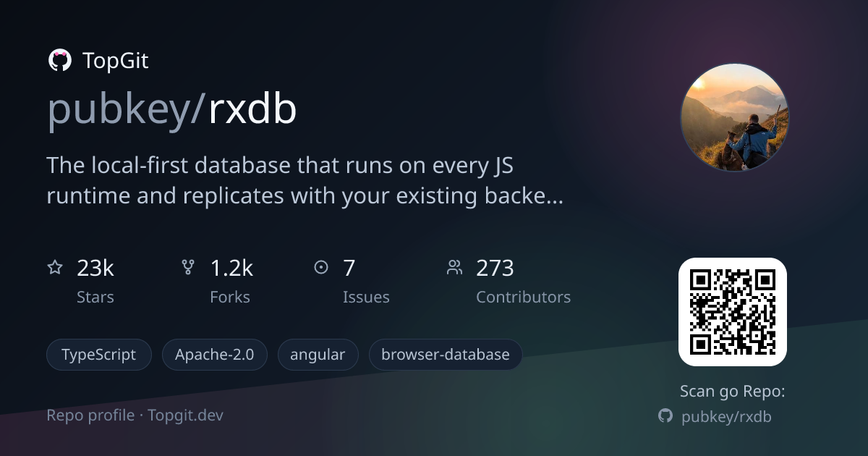The width and height of the screenshot is (868, 456).
Task: Select the TypeScript tag
Action: (99, 355)
